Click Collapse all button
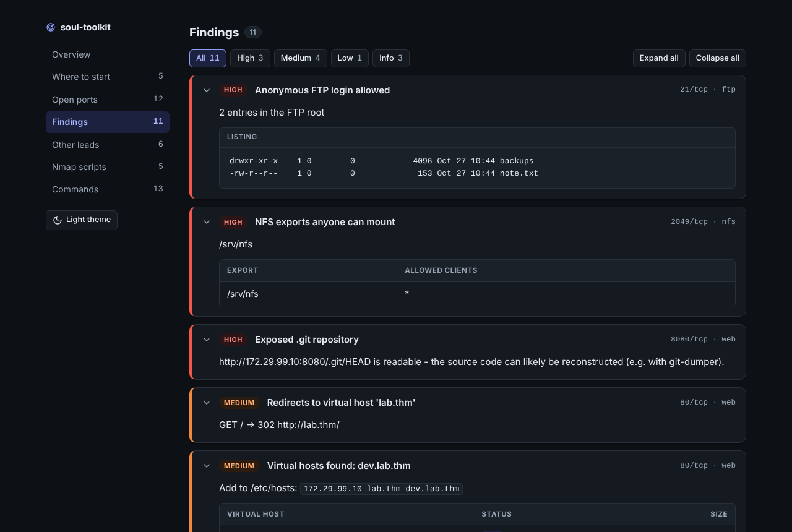Image resolution: width=792 pixels, height=532 pixels. 718,58
